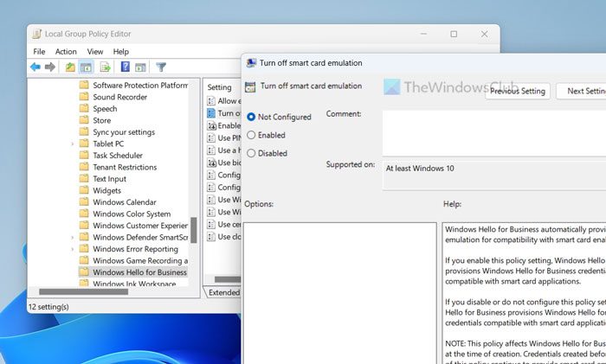Click the Windows Calendar folder icon
The width and height of the screenshot is (606, 364).
click(84, 201)
